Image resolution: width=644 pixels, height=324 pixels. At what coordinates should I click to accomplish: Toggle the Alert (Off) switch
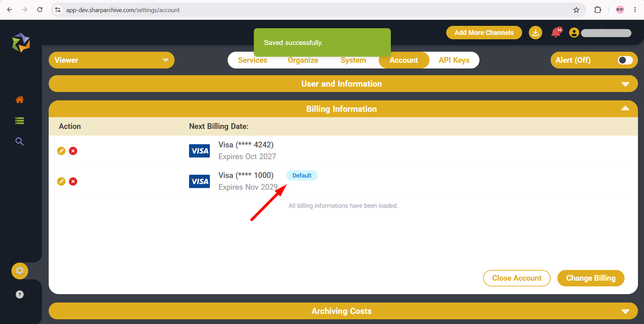(625, 60)
